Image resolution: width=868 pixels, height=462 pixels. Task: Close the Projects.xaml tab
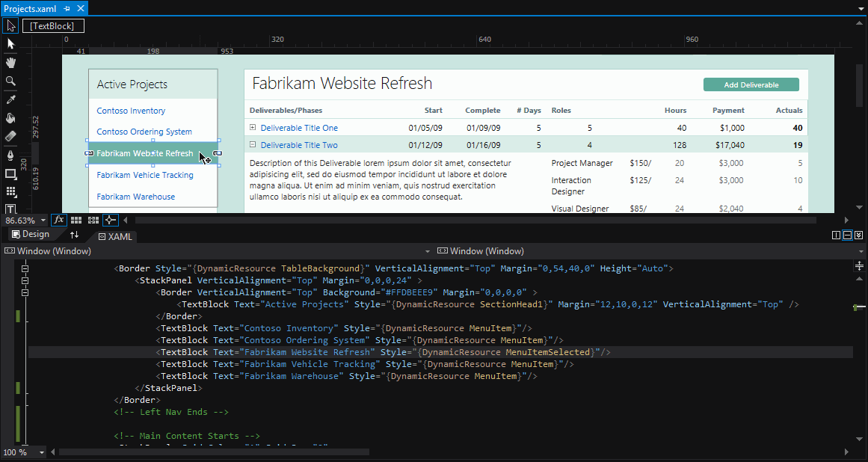81,8
